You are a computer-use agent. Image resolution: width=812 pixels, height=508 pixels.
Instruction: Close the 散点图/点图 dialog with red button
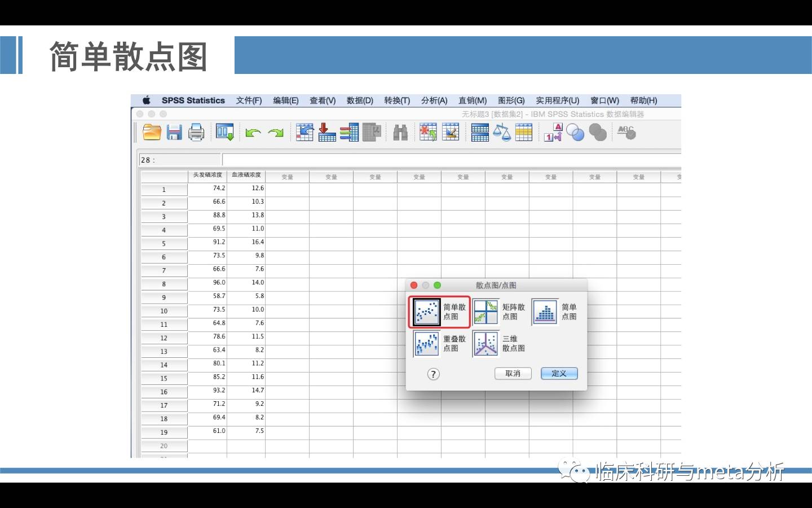click(x=414, y=286)
